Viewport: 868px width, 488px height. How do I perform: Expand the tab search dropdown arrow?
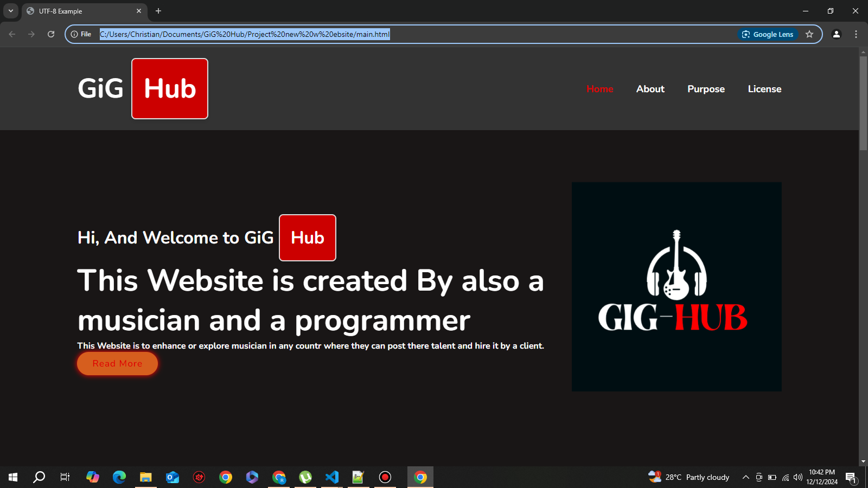(11, 11)
